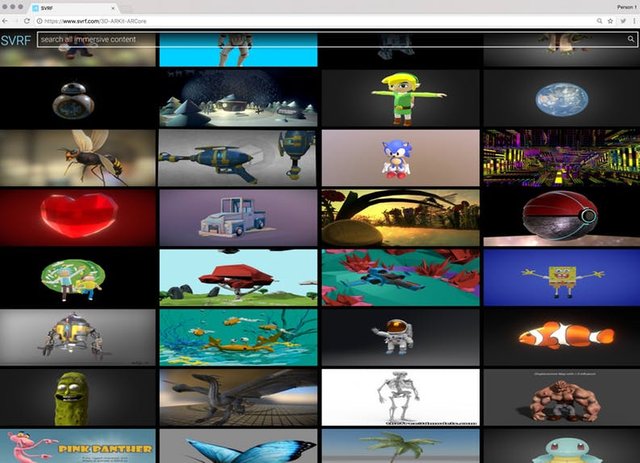Open the underwater fish scene thumbnail
Screen dimensions: 640x463
click(238, 337)
